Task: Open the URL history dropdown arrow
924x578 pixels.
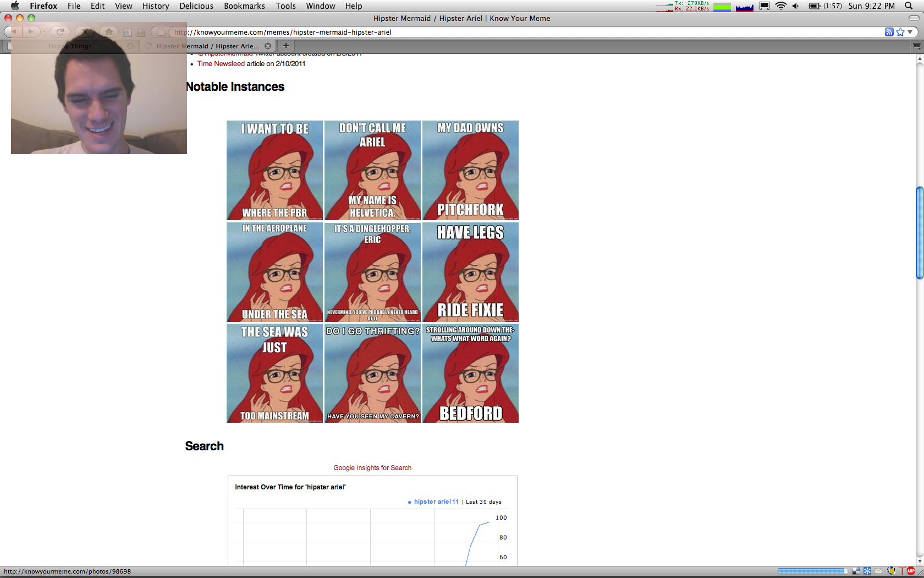Action: (x=910, y=32)
